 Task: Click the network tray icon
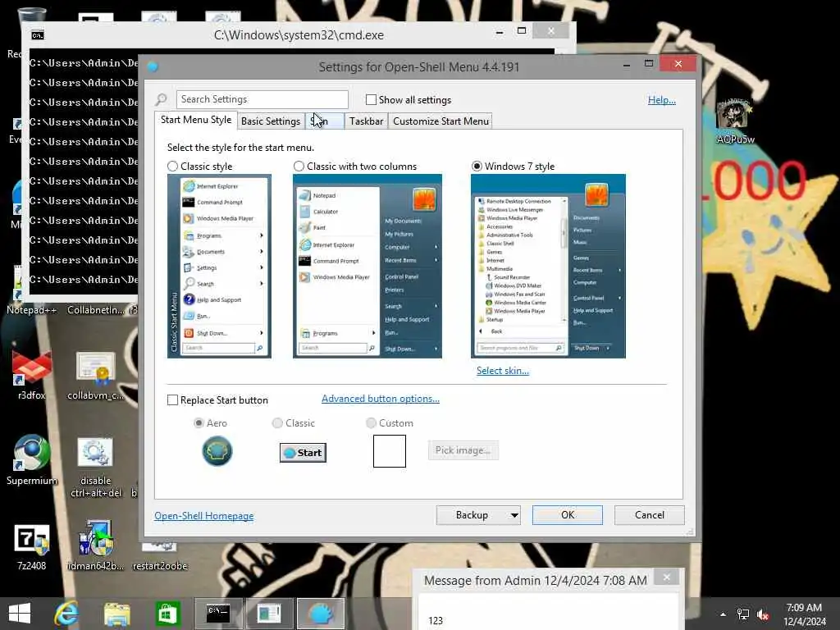[x=742, y=614]
